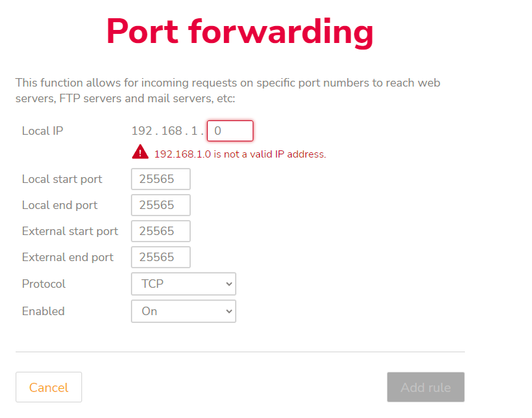Click the port forwarding description paragraph
This screenshot has height=418, width=532.
click(228, 90)
